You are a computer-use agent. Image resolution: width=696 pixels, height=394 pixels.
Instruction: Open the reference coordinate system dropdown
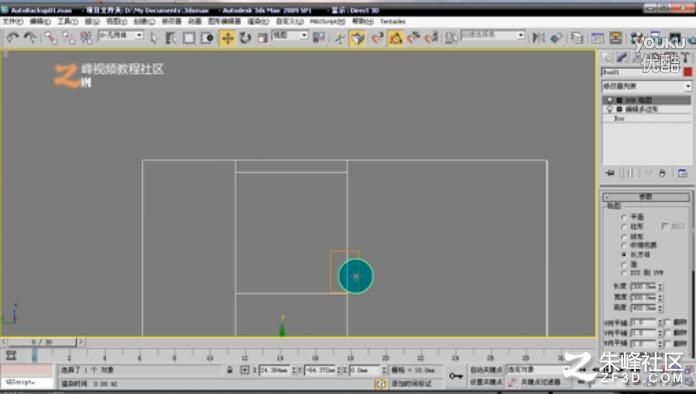coord(289,35)
